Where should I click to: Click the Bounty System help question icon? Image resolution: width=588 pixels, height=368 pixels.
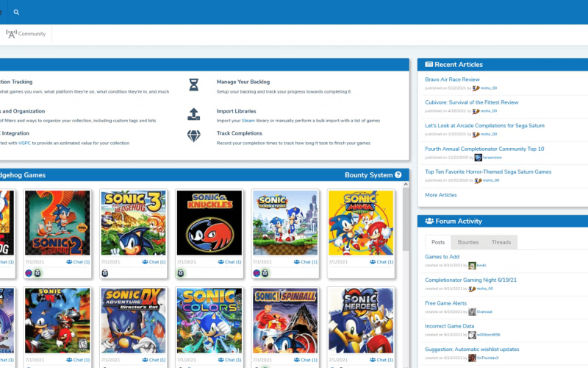click(x=398, y=175)
